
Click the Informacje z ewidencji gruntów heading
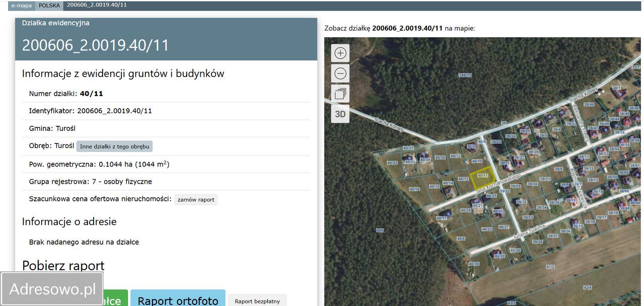point(123,73)
